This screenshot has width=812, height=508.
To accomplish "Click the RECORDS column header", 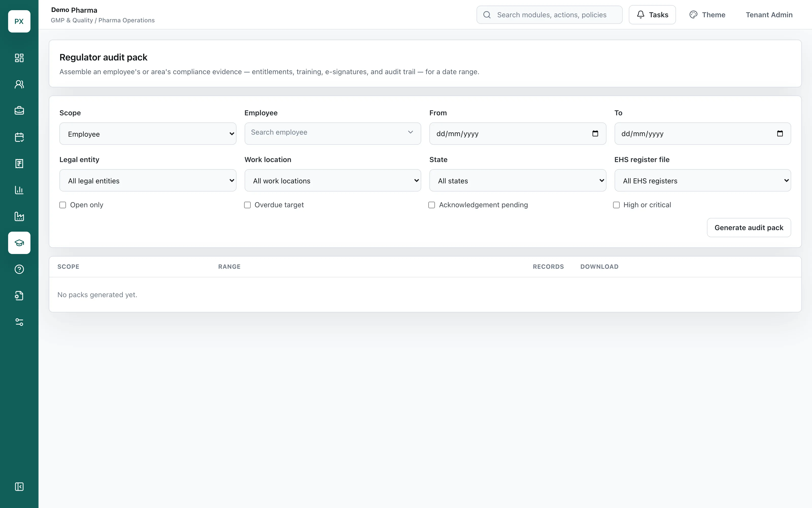I will (548, 266).
